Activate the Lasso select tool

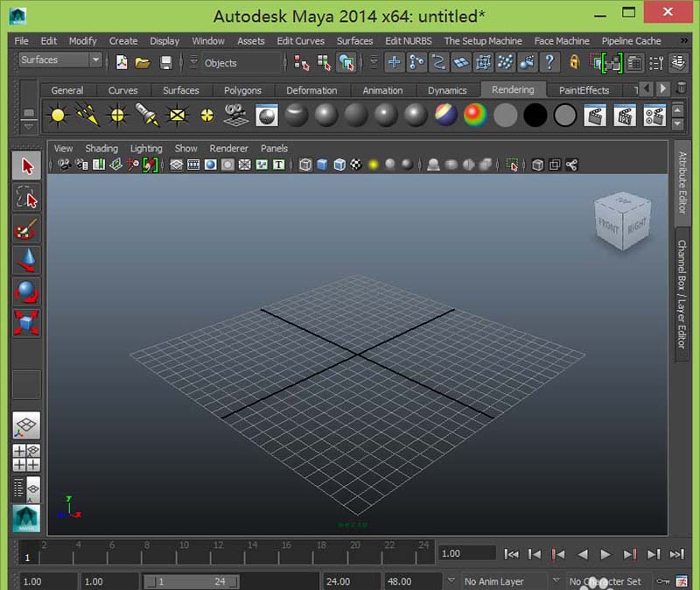27,198
